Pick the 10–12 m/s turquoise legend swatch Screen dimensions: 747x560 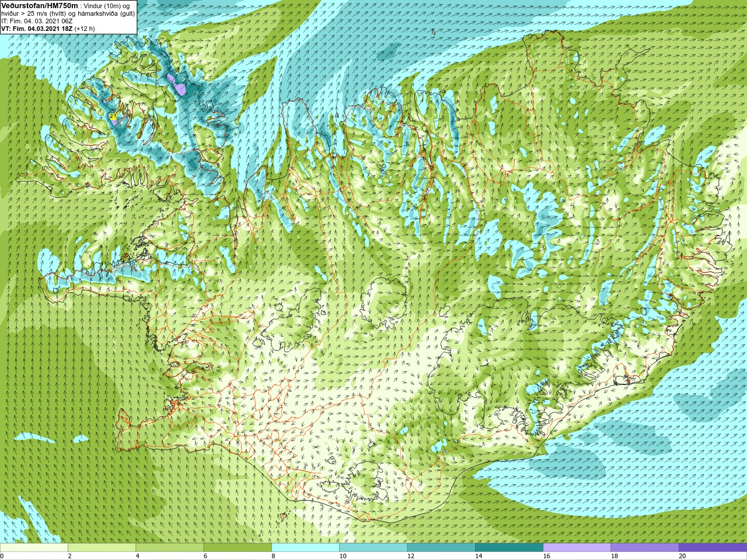[x=373, y=548]
